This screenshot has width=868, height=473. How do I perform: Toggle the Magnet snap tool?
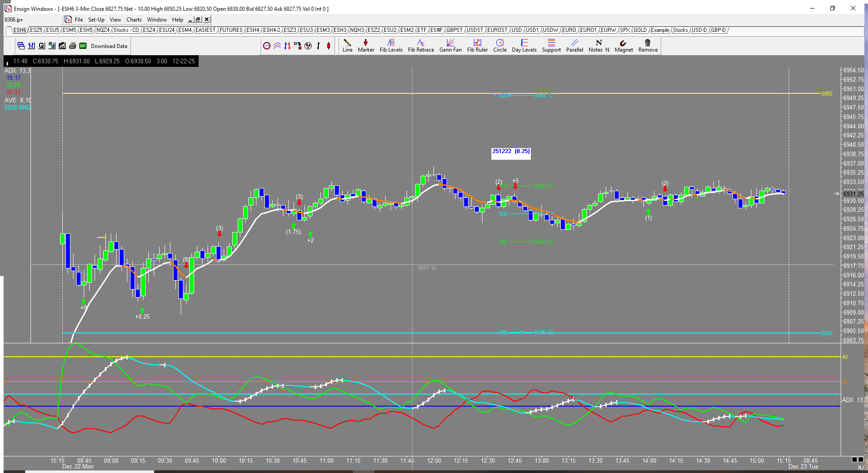pyautogui.click(x=623, y=46)
